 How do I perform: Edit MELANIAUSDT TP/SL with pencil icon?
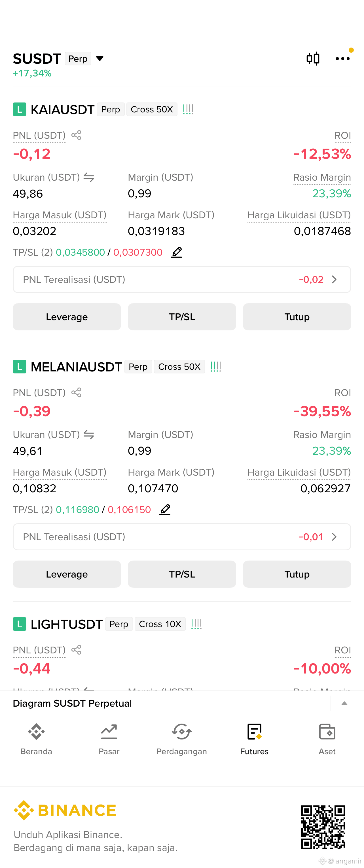click(165, 509)
